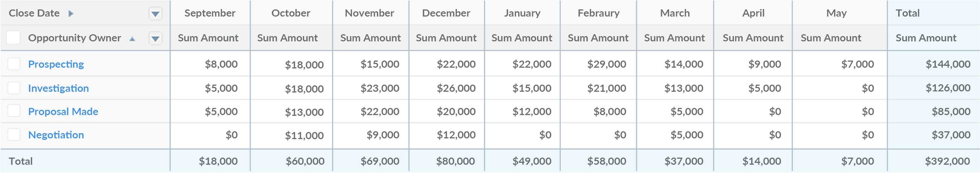
Task: Click Prospecting's Febraury amount $29,000
Action: coord(606,64)
